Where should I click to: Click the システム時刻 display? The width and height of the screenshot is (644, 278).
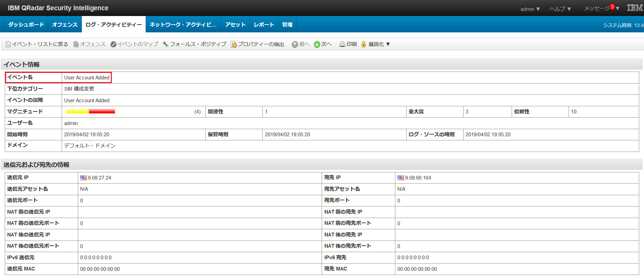coord(623,25)
